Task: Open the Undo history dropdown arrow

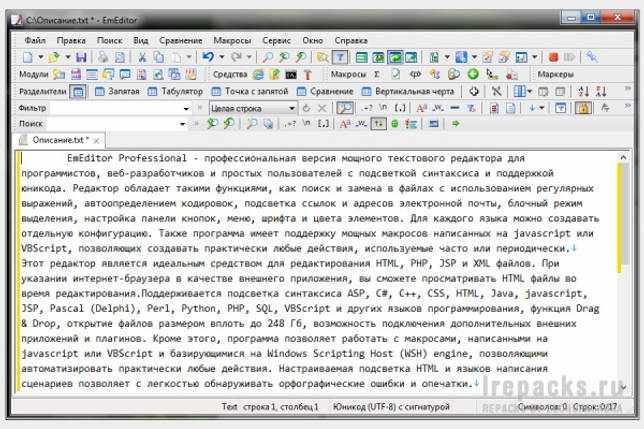Action: click(222, 57)
